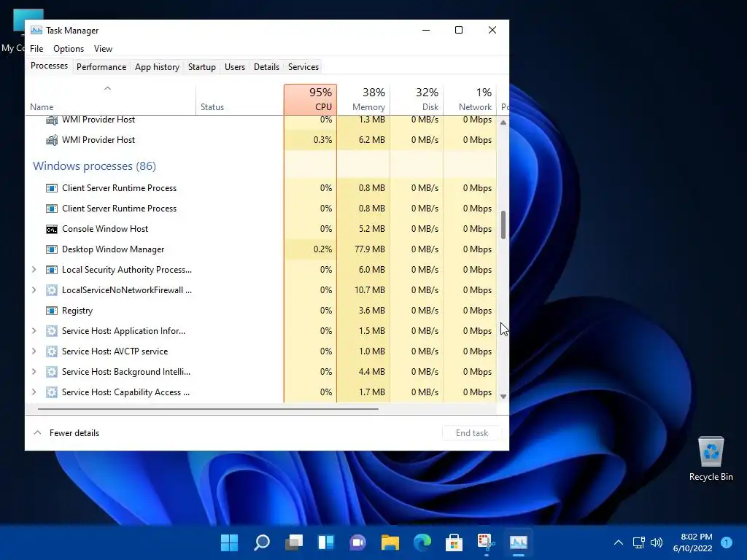Image resolution: width=747 pixels, height=560 pixels.
Task: Switch to the Performance tab
Action: click(101, 67)
